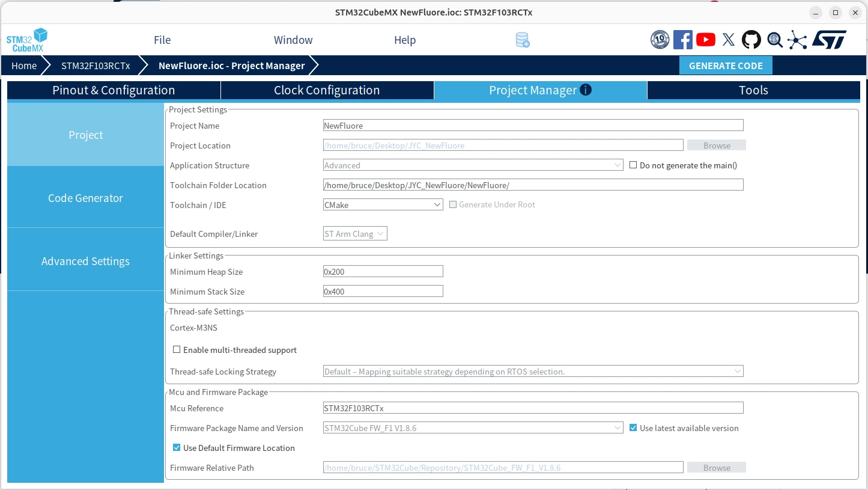Expand the Thread-safe Locking Strategy dropdown
Image resolution: width=868 pixels, height=490 pixels.
(533, 372)
